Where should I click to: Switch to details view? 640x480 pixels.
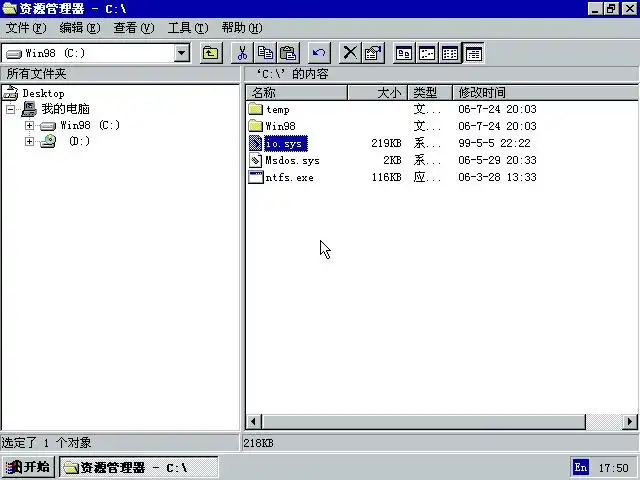473,53
